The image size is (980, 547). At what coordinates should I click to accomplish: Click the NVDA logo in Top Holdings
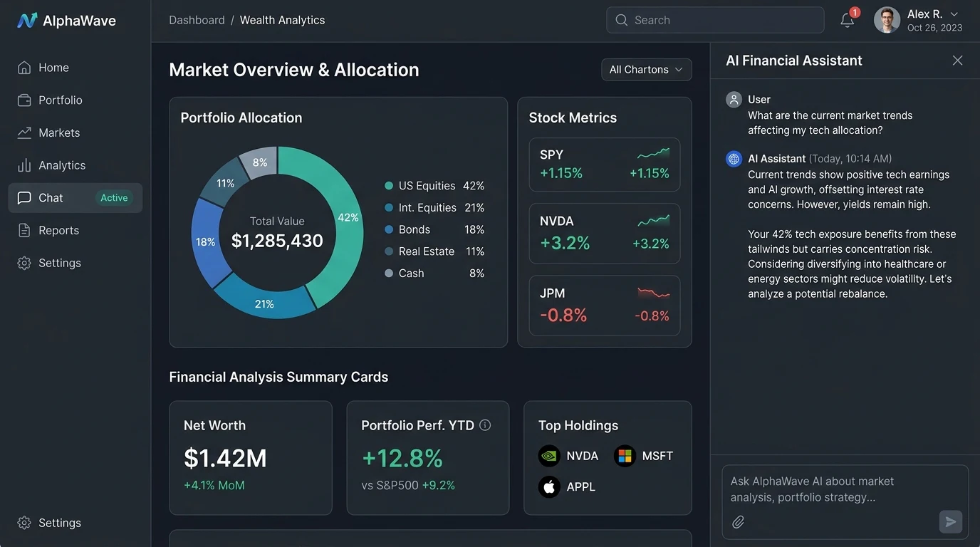549,456
